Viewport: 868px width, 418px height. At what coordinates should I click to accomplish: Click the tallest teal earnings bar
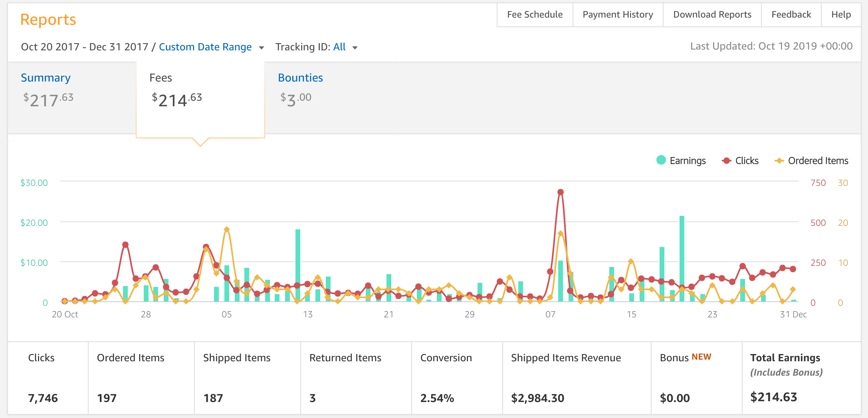tap(682, 258)
